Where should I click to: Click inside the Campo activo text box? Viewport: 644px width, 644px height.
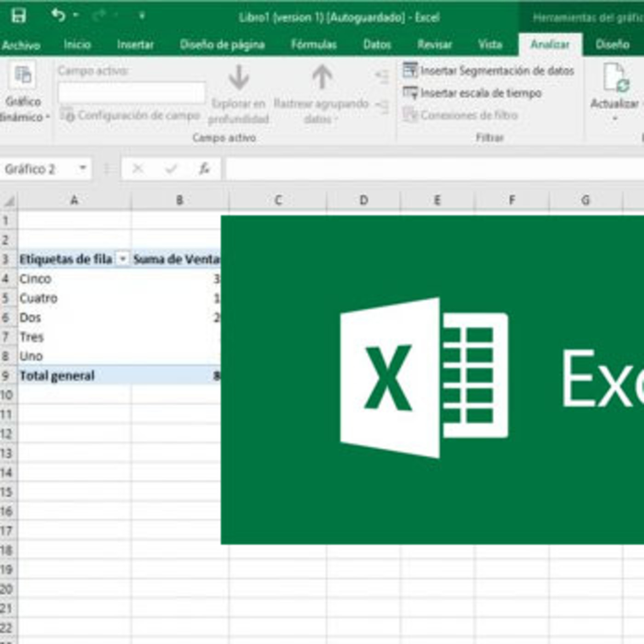[x=132, y=92]
